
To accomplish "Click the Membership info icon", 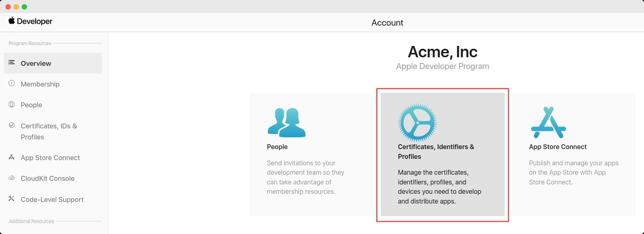I will (12, 83).
